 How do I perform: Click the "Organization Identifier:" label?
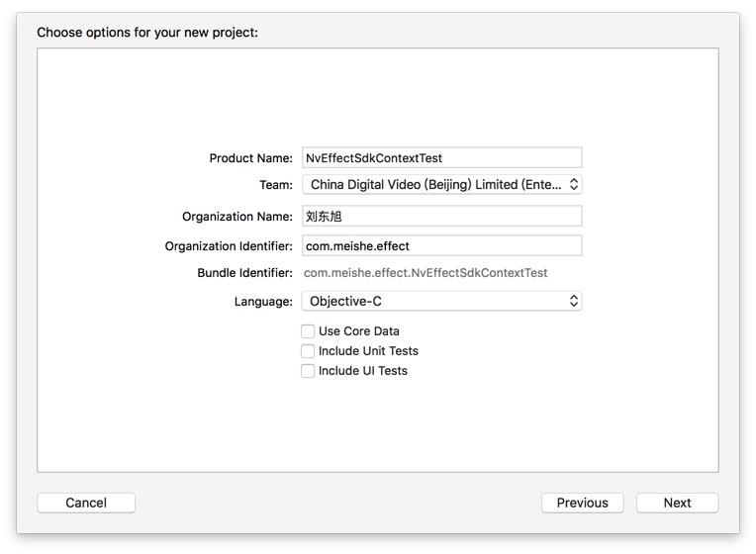click(229, 246)
